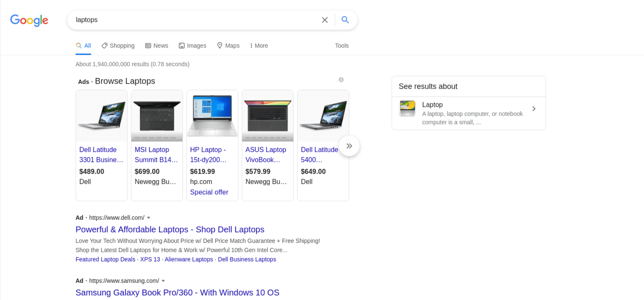Open the Dell Latitude 5400 link
Screen dimensions: 644x300
[319, 155]
